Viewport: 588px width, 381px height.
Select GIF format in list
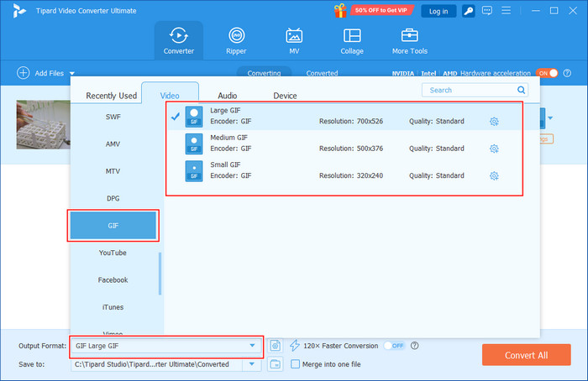(113, 226)
